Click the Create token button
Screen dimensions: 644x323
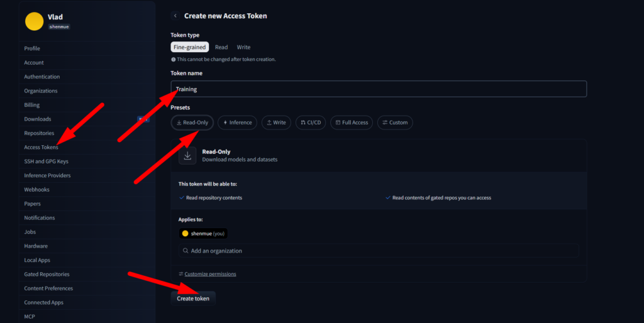[193, 298]
